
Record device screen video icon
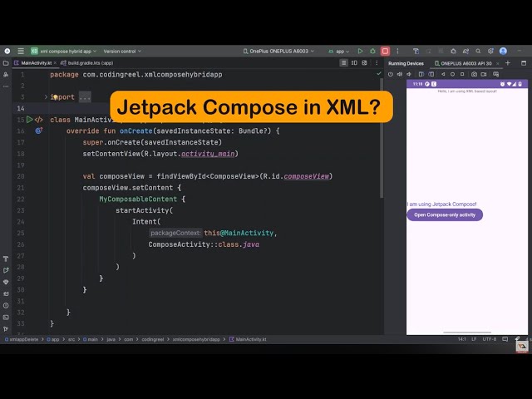[484, 74]
